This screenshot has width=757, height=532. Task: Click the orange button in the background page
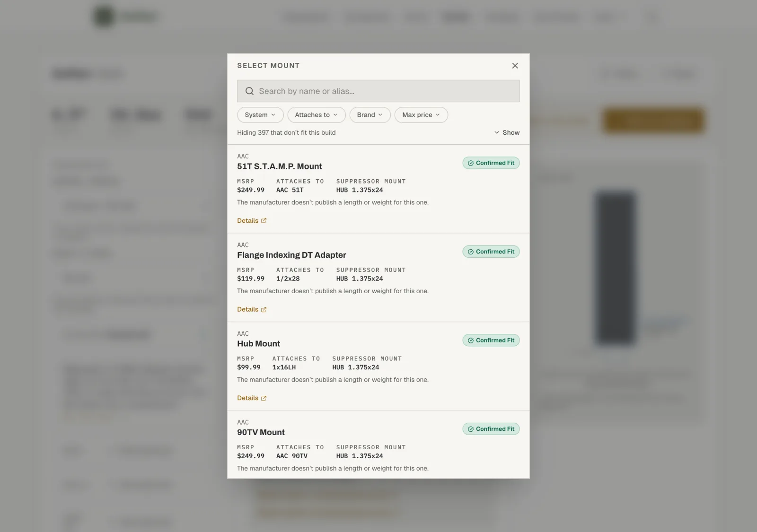(653, 121)
